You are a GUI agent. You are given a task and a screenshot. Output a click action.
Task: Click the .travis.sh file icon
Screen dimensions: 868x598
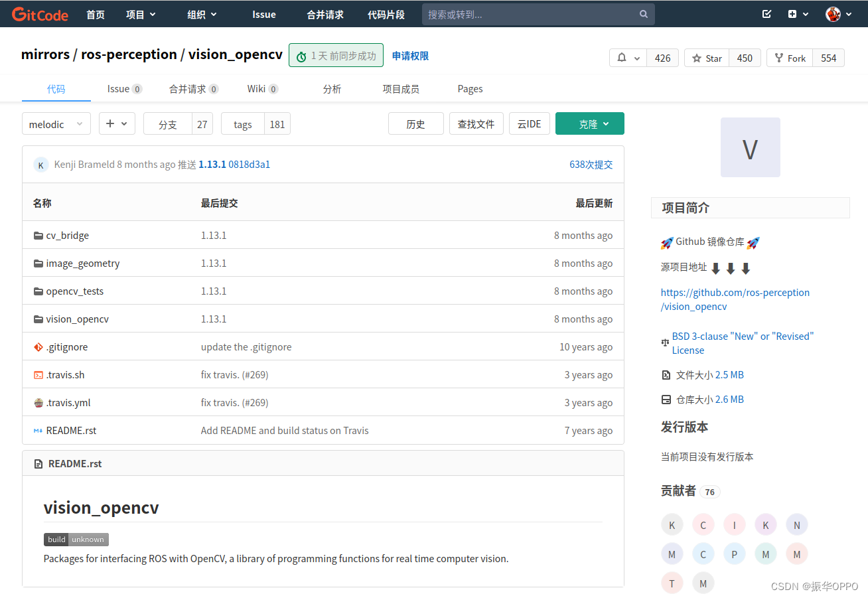pyautogui.click(x=38, y=375)
